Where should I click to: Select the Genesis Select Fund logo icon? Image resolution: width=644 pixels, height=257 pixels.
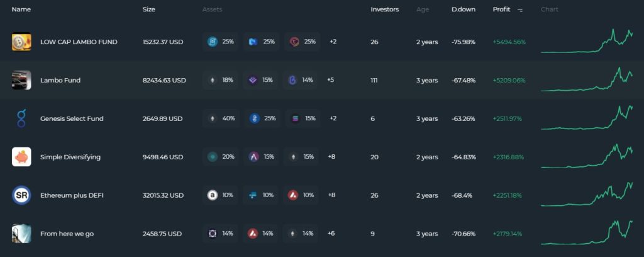coord(21,118)
